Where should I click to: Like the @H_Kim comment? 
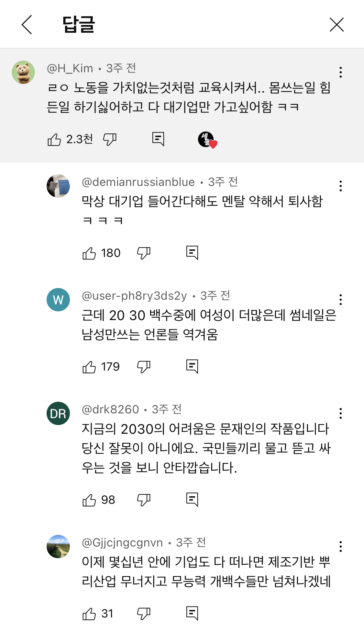54,140
